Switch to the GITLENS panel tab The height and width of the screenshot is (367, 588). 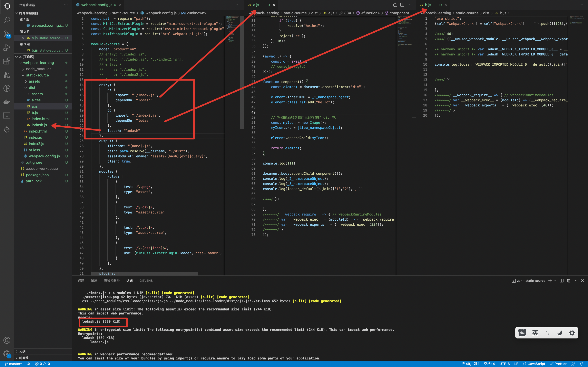point(146,281)
